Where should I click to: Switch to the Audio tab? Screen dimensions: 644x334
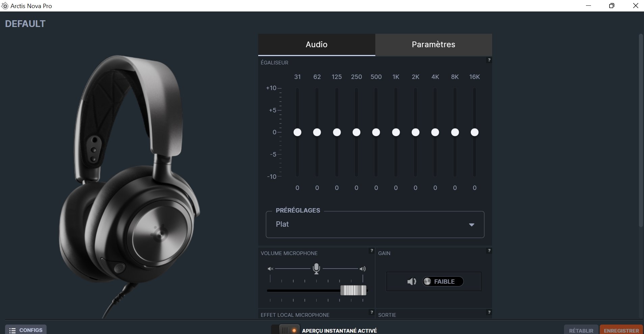[x=317, y=45]
